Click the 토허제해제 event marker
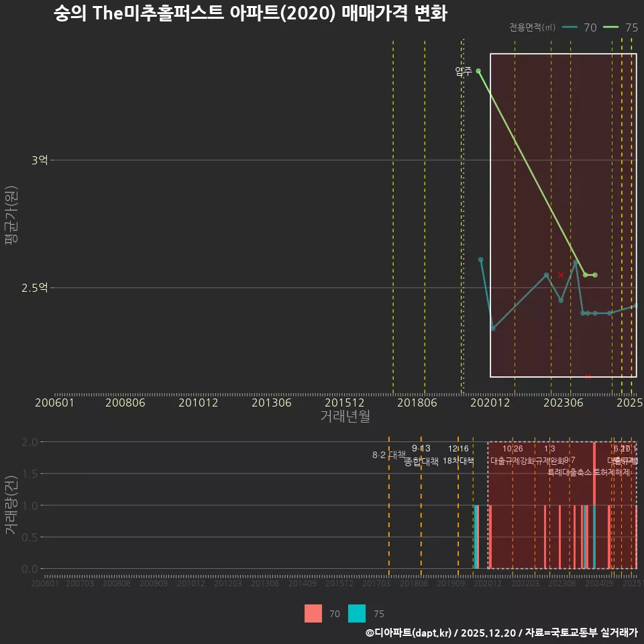Image resolution: width=644 pixels, height=644 pixels. (x=612, y=473)
